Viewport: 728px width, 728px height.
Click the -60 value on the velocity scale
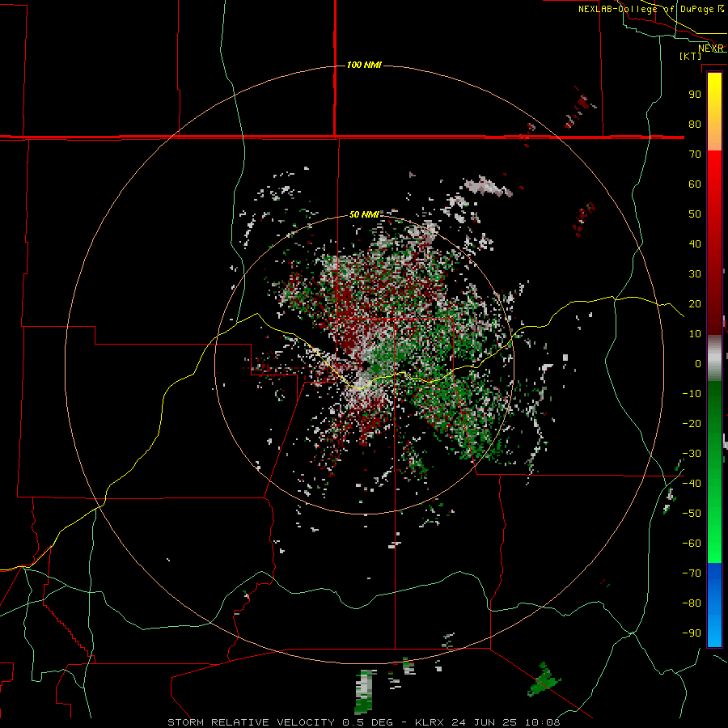[692, 544]
